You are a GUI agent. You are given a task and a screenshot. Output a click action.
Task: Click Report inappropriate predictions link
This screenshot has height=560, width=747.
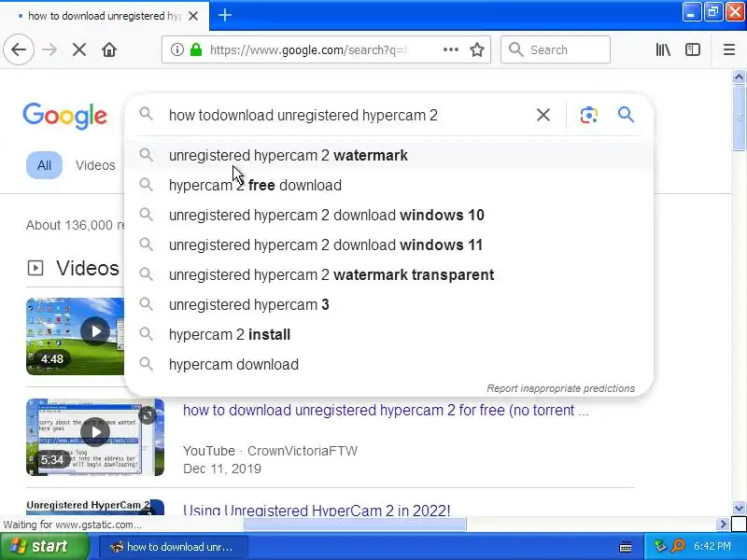click(561, 388)
